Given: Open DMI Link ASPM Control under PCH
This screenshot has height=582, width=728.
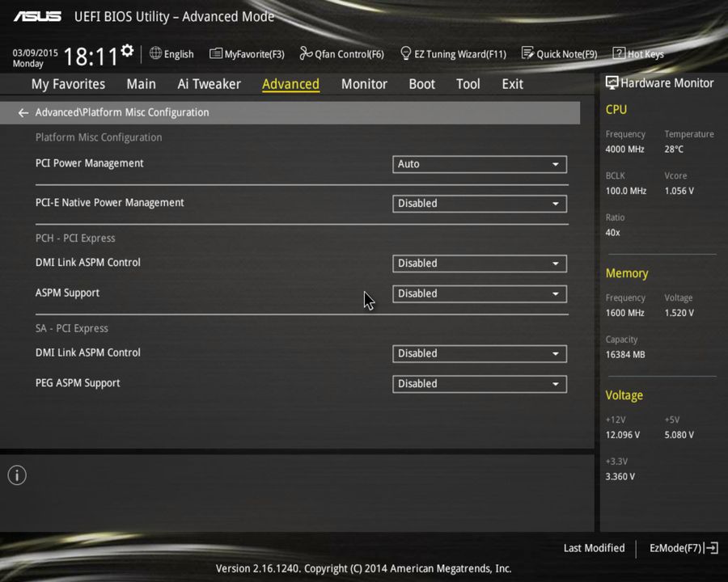Looking at the screenshot, I should coord(479,263).
